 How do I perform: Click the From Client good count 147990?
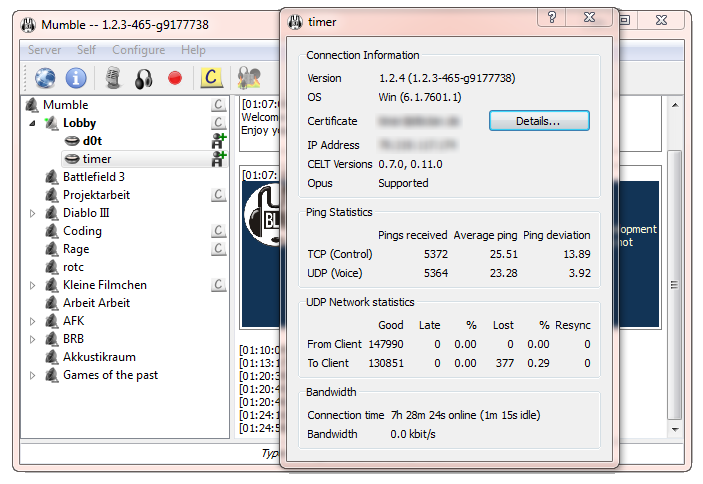[x=386, y=344]
